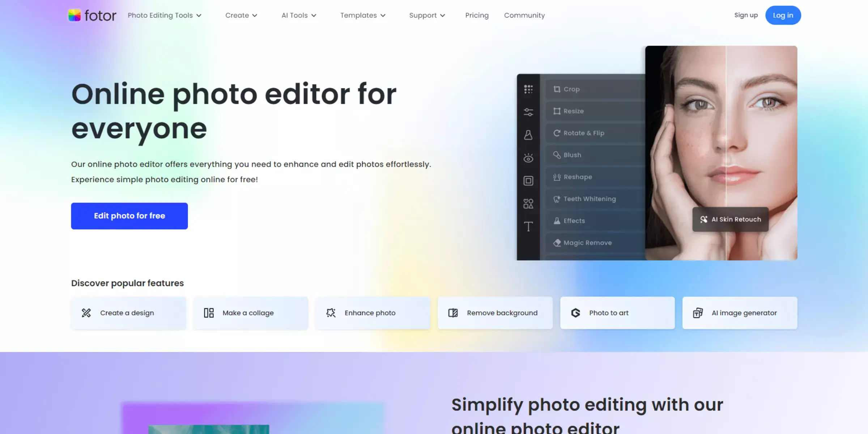
Task: Expand the Templates dropdown navigation
Action: point(363,15)
